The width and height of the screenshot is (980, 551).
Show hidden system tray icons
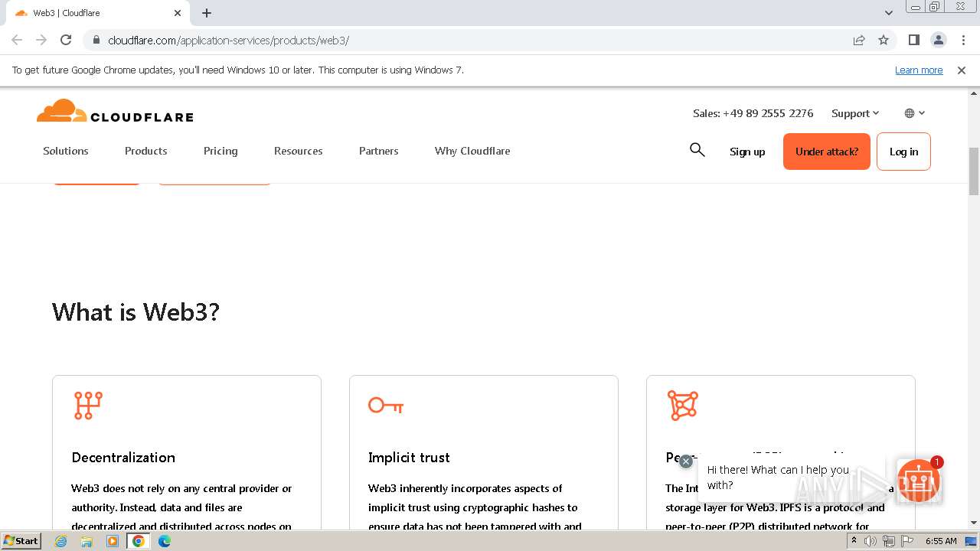(x=854, y=541)
